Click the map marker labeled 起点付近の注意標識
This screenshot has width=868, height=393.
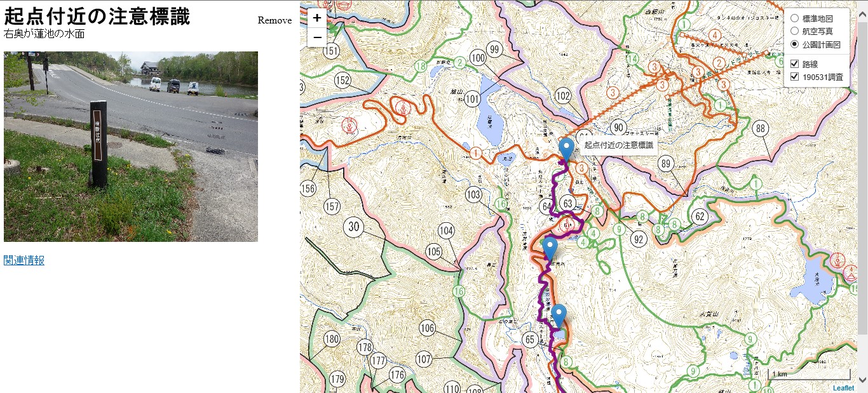pyautogui.click(x=566, y=150)
